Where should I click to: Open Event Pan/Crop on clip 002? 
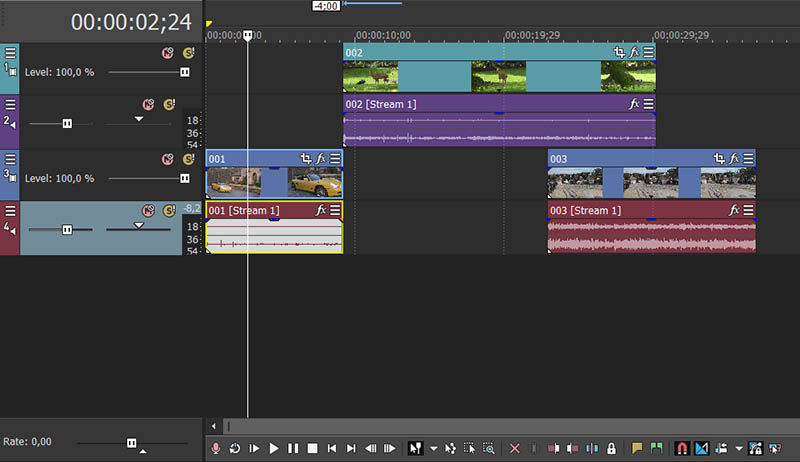(619, 52)
